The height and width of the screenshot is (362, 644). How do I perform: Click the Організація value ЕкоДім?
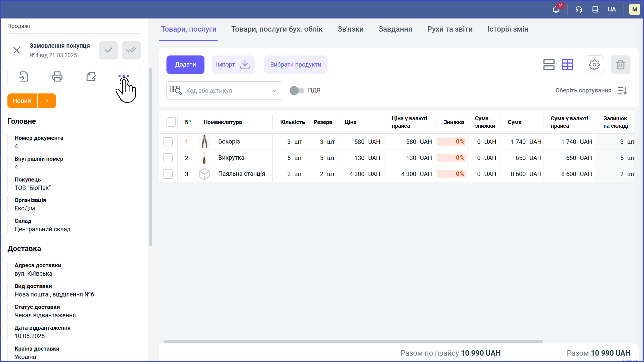pyautogui.click(x=25, y=208)
